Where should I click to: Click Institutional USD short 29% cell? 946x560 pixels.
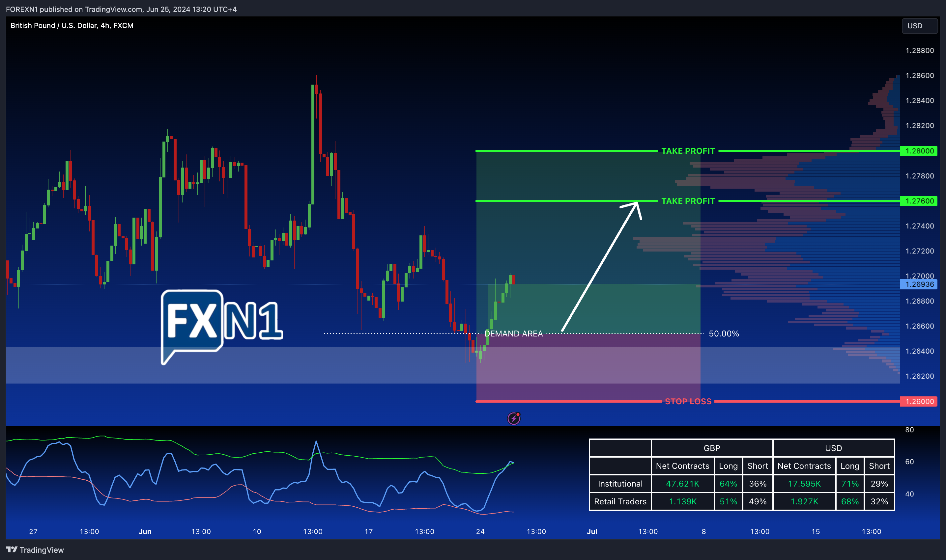coord(879,483)
